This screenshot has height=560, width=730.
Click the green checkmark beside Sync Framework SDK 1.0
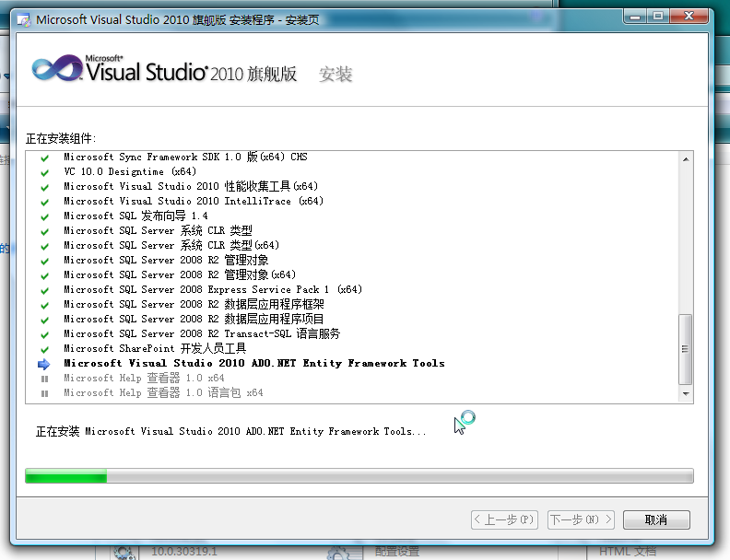pos(44,157)
